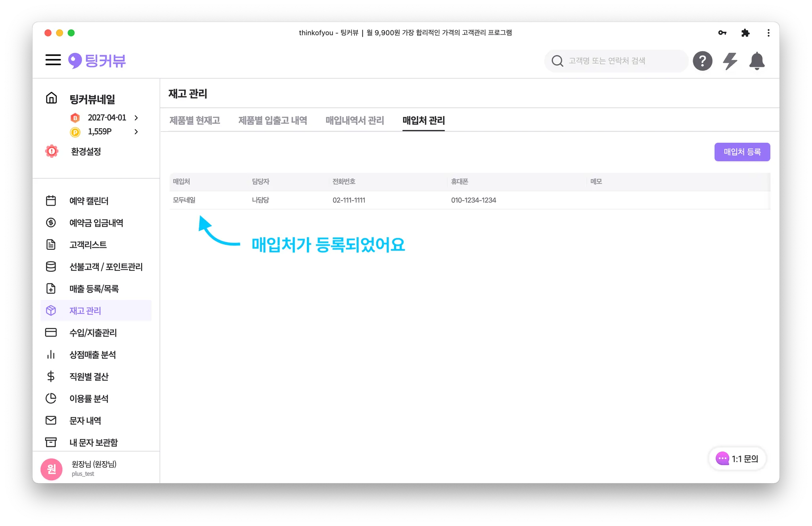
Task: Select the 제품별 입출고 내역 tab
Action: (x=272, y=121)
